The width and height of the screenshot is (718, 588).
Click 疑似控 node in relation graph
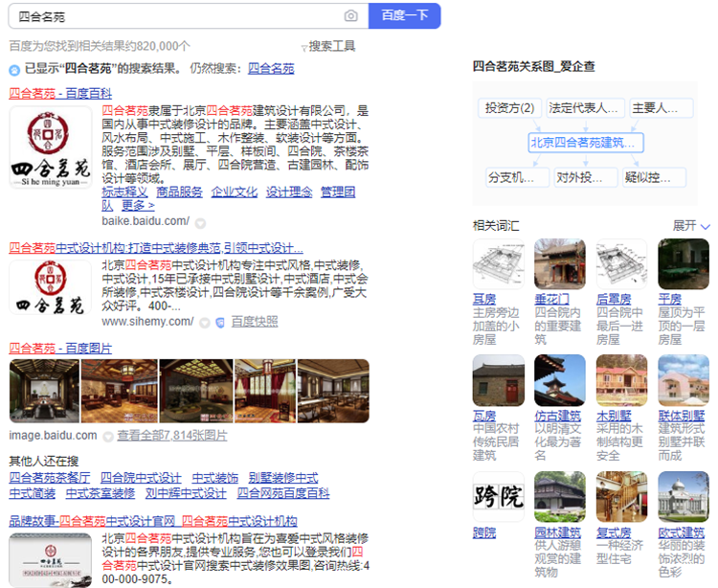point(655,177)
